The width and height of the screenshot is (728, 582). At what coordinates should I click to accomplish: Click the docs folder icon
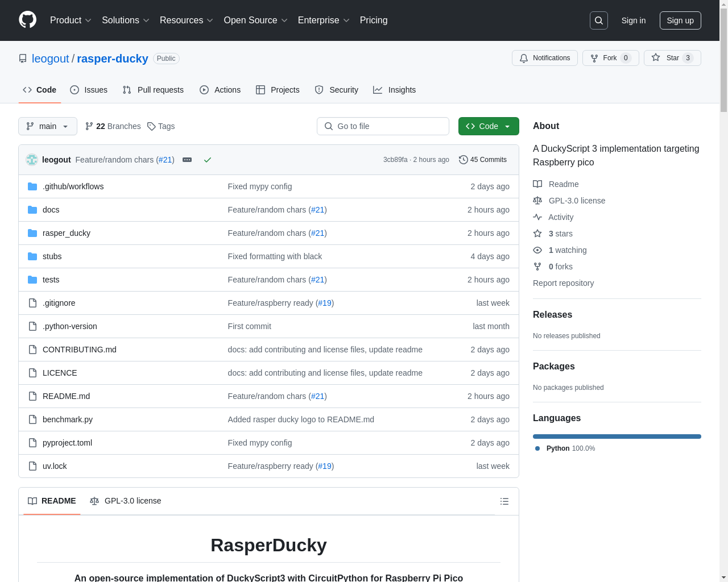pyautogui.click(x=32, y=210)
